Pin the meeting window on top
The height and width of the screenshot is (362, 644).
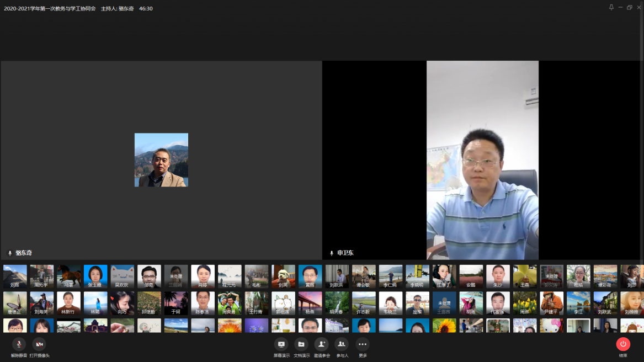pyautogui.click(x=611, y=8)
